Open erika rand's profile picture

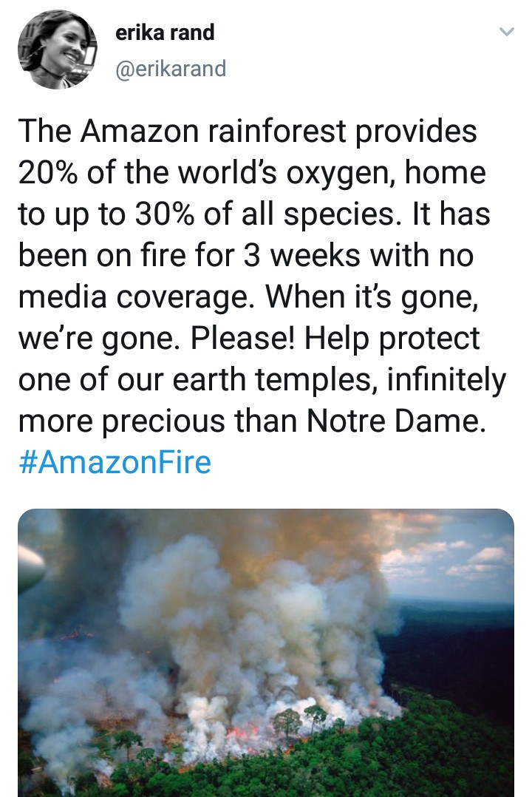[58, 50]
